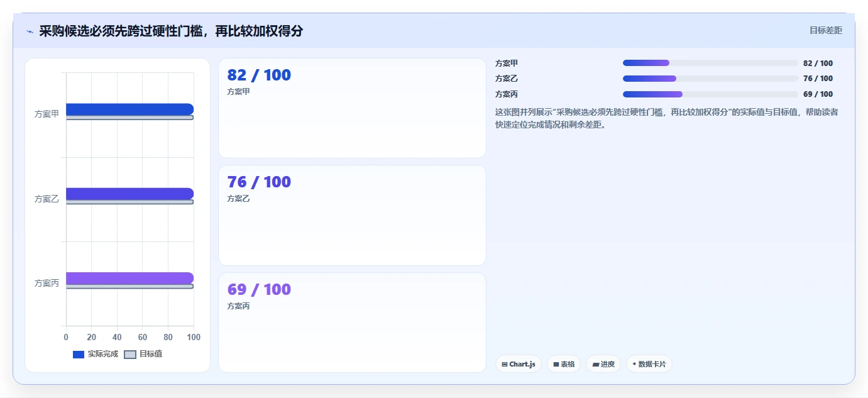Viewport: 868px width, 398px height.
Task: Click the 表格 tag chip
Action: click(x=564, y=364)
